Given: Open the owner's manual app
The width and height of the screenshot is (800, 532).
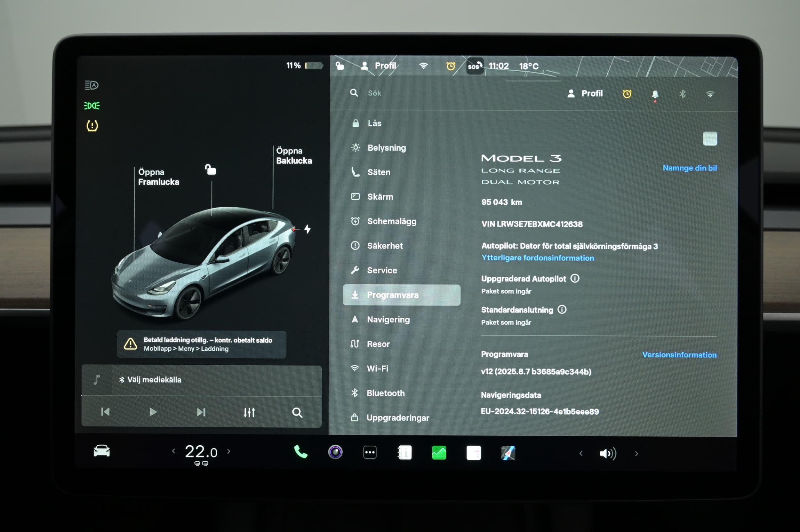Looking at the screenshot, I should (x=404, y=453).
